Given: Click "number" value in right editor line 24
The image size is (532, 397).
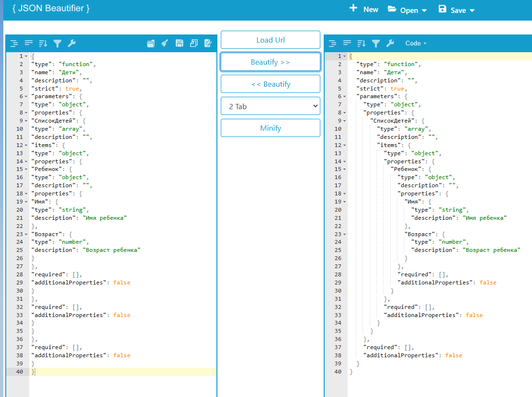Looking at the screenshot, I should tap(452, 242).
